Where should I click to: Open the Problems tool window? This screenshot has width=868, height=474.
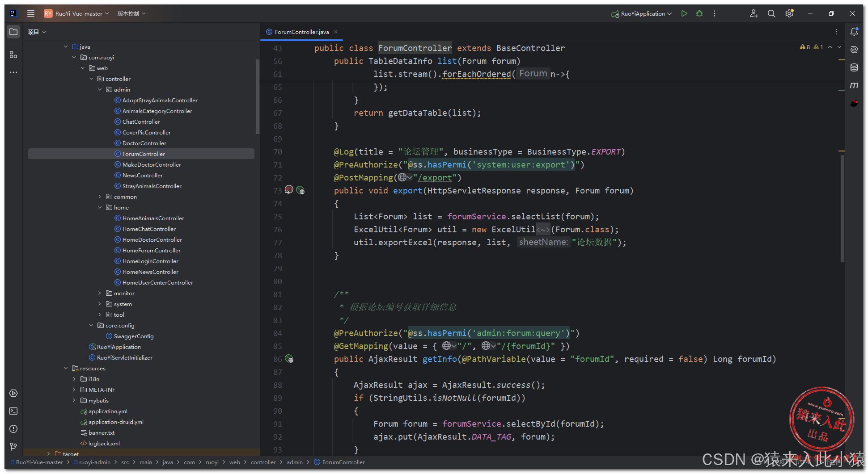(x=13, y=429)
